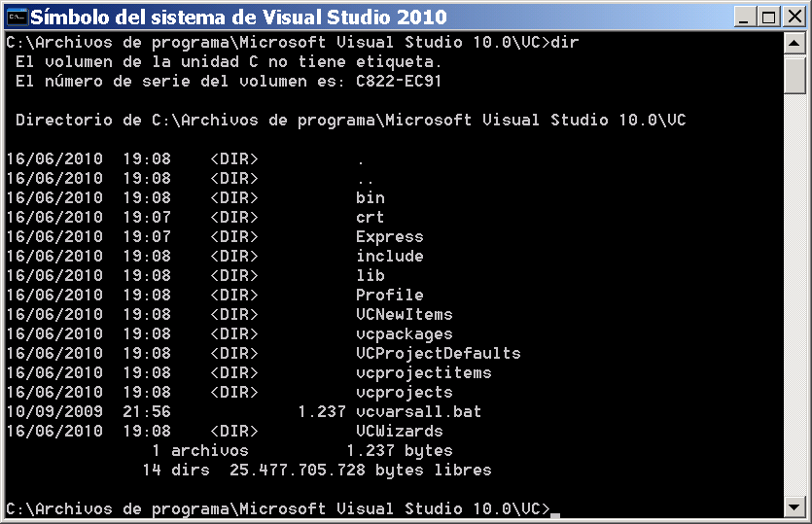The image size is (812, 524).
Task: Open the console system menu icon
Action: pos(18,17)
